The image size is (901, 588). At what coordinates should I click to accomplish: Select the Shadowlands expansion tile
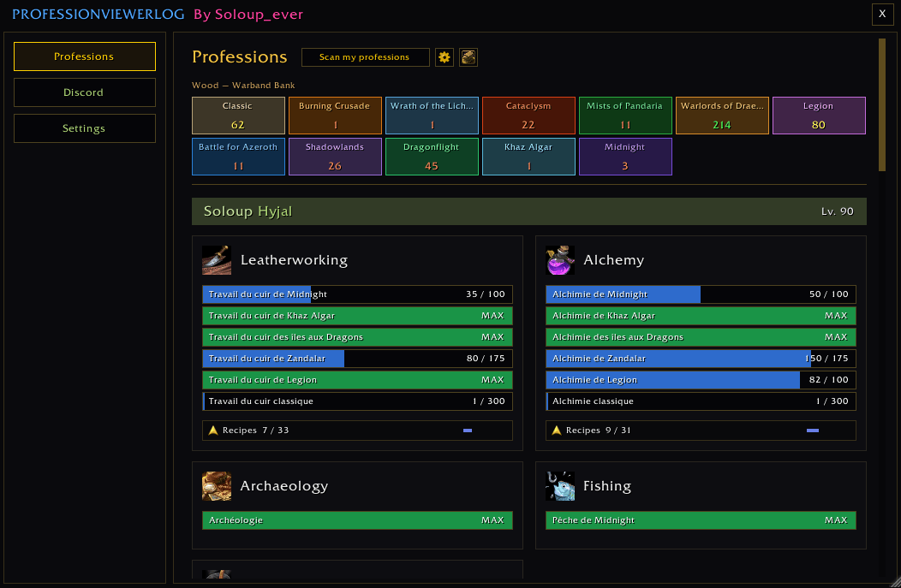point(335,156)
